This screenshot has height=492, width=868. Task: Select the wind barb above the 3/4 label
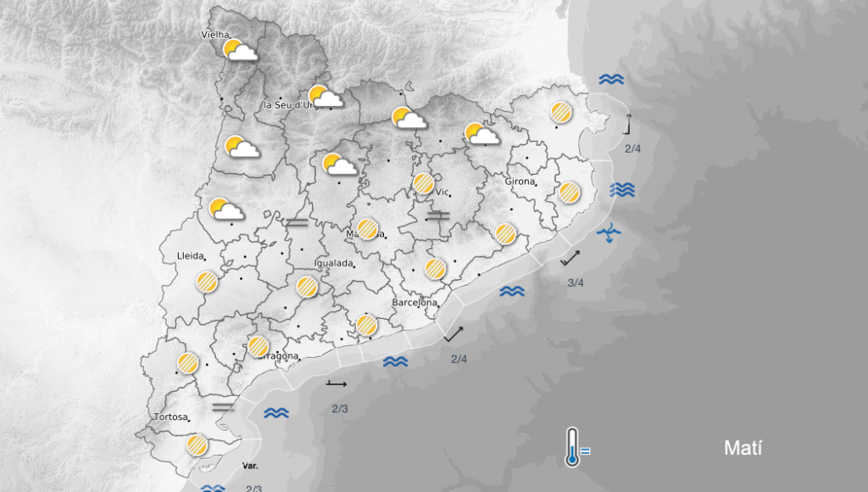(570, 259)
